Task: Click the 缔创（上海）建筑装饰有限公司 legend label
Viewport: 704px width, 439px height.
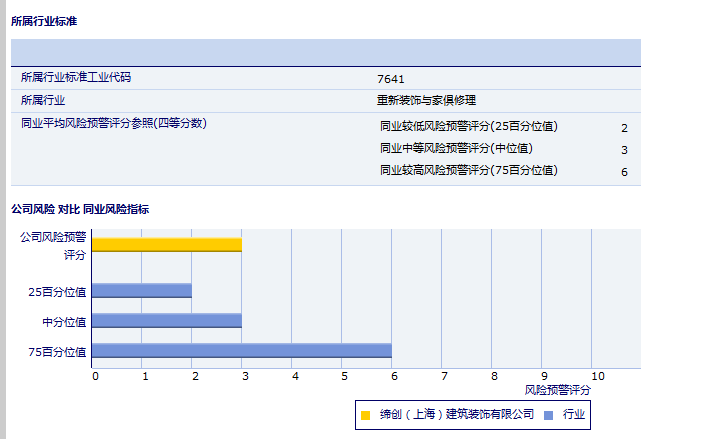Action: pos(456,414)
